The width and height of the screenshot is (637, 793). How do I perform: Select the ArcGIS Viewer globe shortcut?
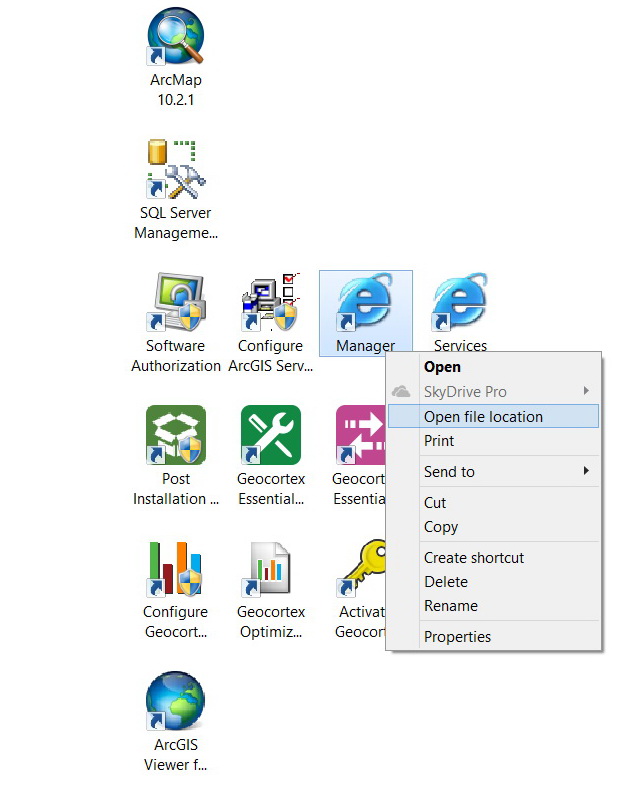tap(175, 701)
